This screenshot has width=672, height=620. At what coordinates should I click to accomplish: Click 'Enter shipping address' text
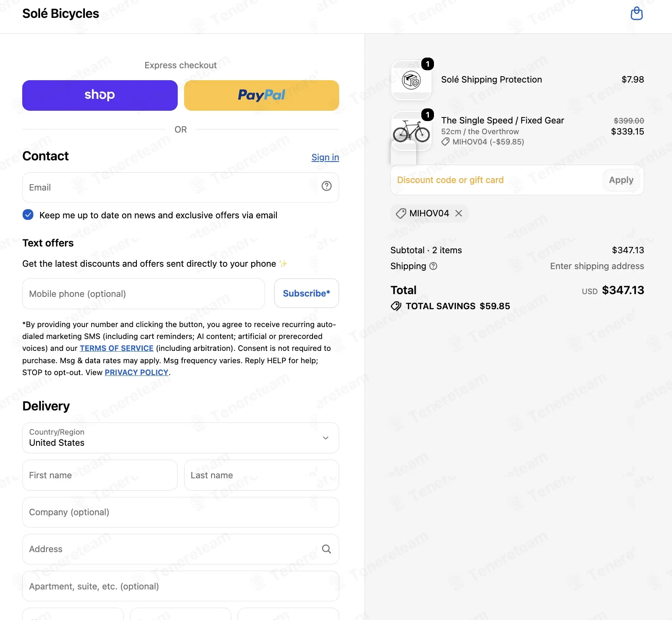597,266
